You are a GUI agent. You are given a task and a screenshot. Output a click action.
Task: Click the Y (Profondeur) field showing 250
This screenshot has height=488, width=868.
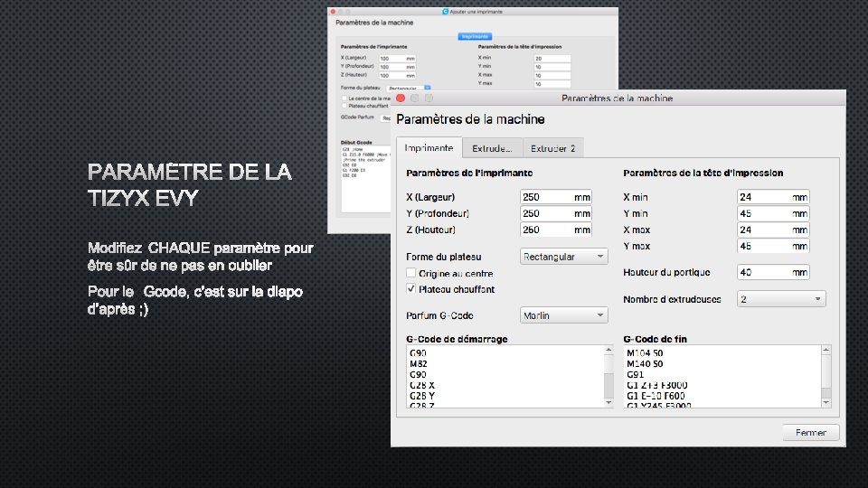coord(556,213)
